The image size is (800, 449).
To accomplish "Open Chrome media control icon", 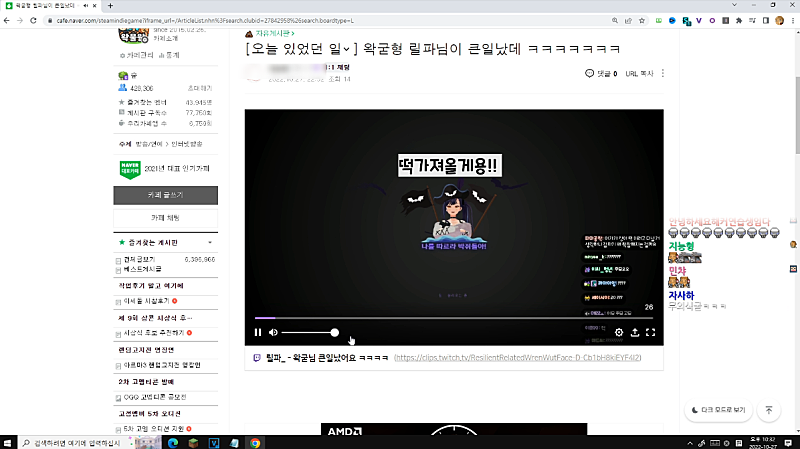I will (752, 20).
